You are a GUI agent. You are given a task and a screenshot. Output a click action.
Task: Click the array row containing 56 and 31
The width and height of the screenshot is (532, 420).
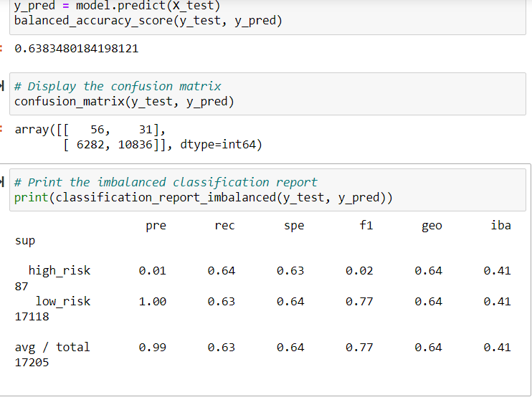[x=90, y=130]
